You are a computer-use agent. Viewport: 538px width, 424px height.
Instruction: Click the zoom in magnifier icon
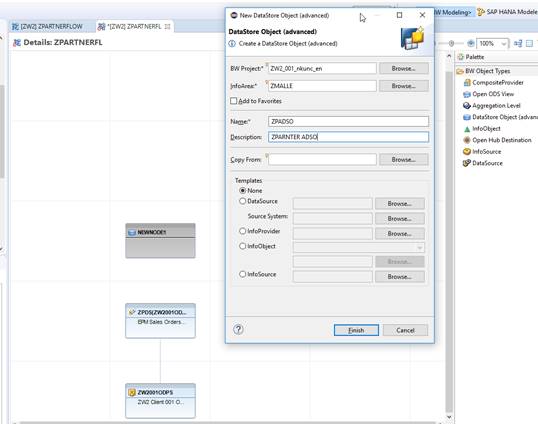(471, 43)
